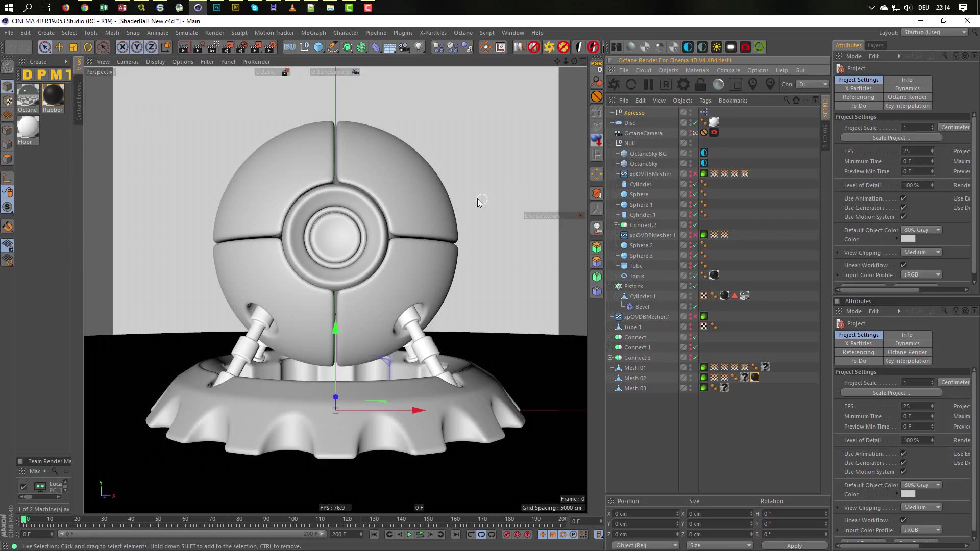Switch to the Layers tab
The width and height of the screenshot is (980, 551).
click(x=875, y=45)
